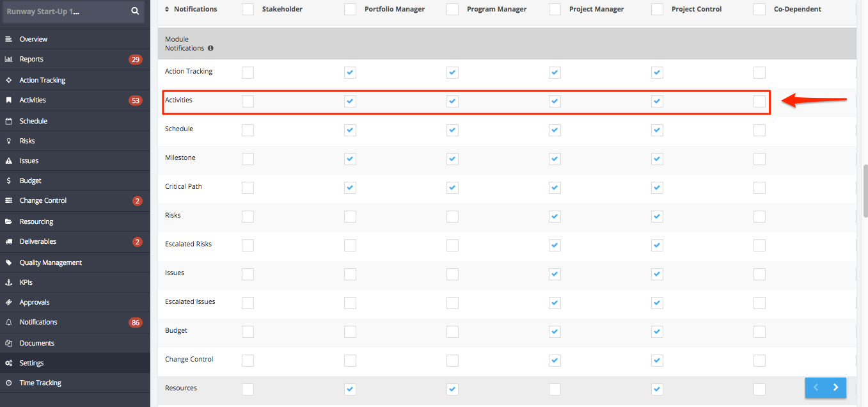
Task: Check the Stakeholder header checkbox
Action: click(x=248, y=9)
